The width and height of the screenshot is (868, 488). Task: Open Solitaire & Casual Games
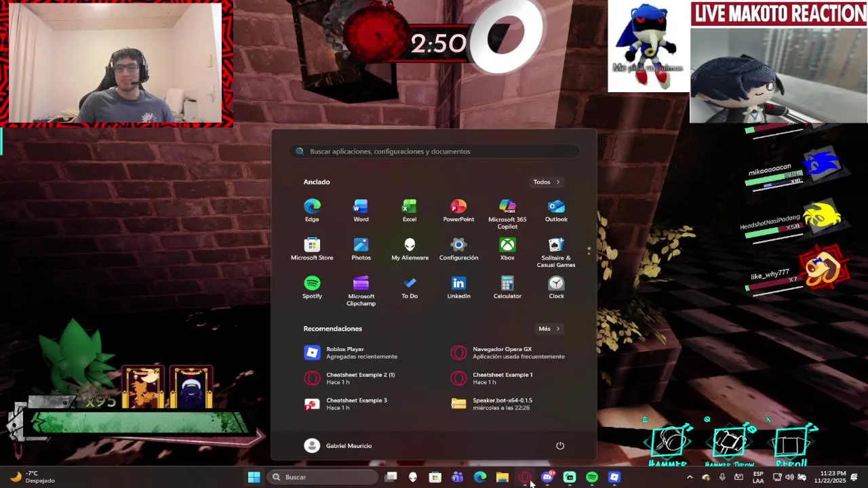click(x=556, y=252)
